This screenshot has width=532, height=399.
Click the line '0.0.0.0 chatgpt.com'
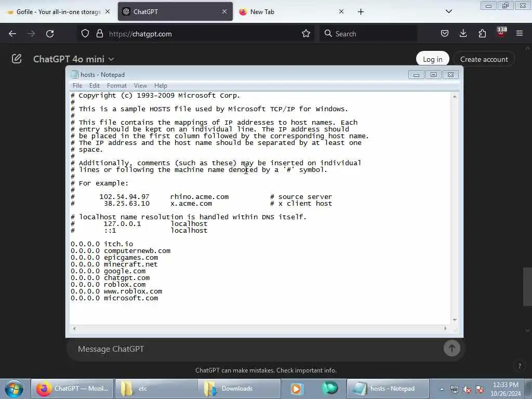click(110, 278)
